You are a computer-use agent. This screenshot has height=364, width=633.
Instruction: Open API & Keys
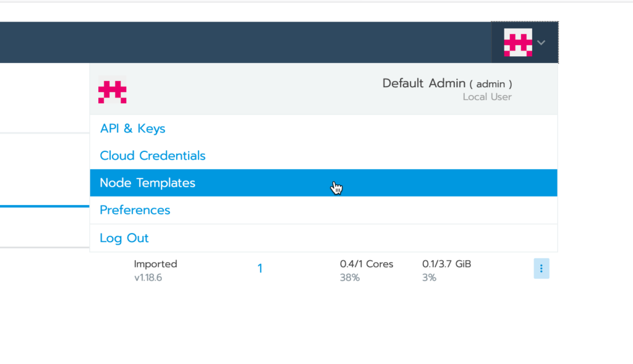132,129
